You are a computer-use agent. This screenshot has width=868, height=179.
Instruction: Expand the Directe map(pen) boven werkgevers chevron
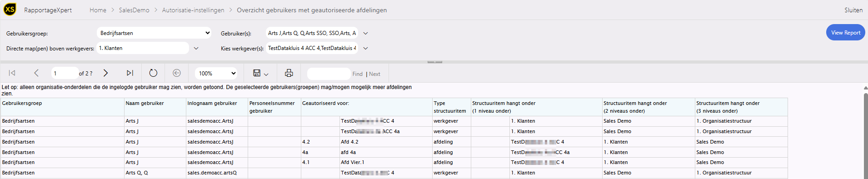(196, 48)
